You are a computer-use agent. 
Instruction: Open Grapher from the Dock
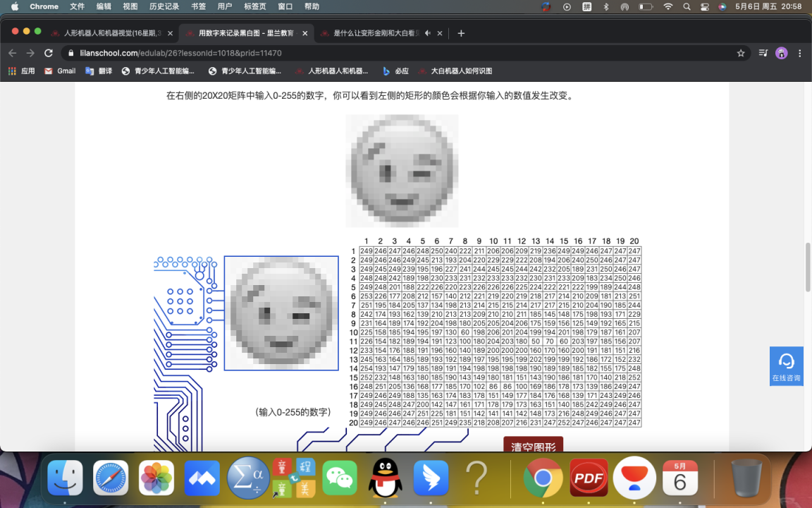click(x=248, y=478)
